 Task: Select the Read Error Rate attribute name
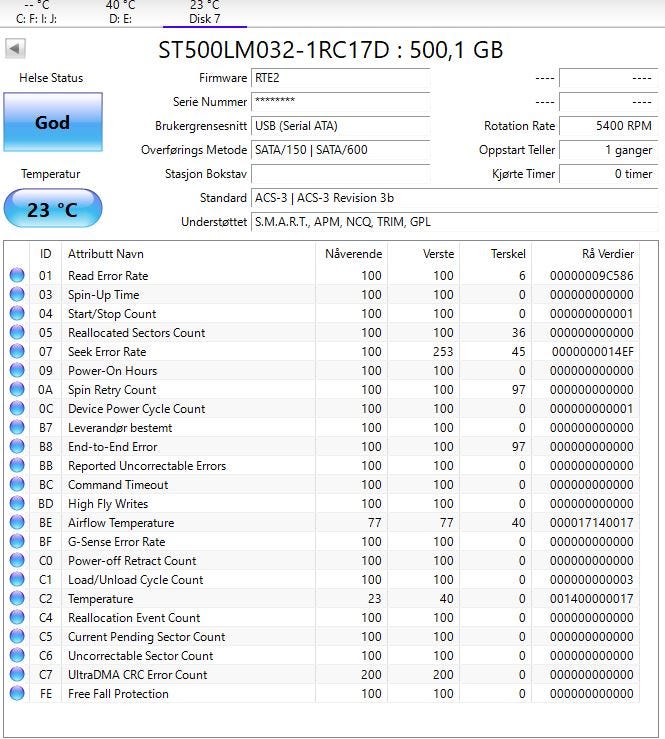(x=108, y=276)
